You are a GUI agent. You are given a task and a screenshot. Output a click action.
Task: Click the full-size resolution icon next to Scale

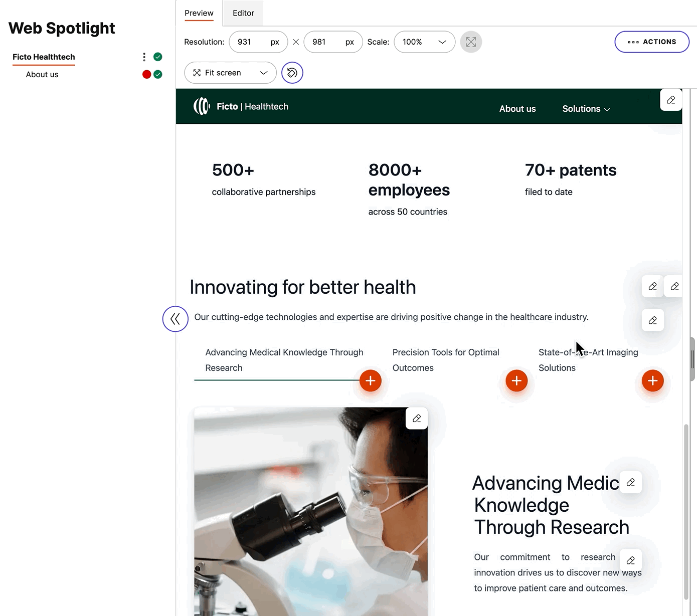[x=470, y=42]
